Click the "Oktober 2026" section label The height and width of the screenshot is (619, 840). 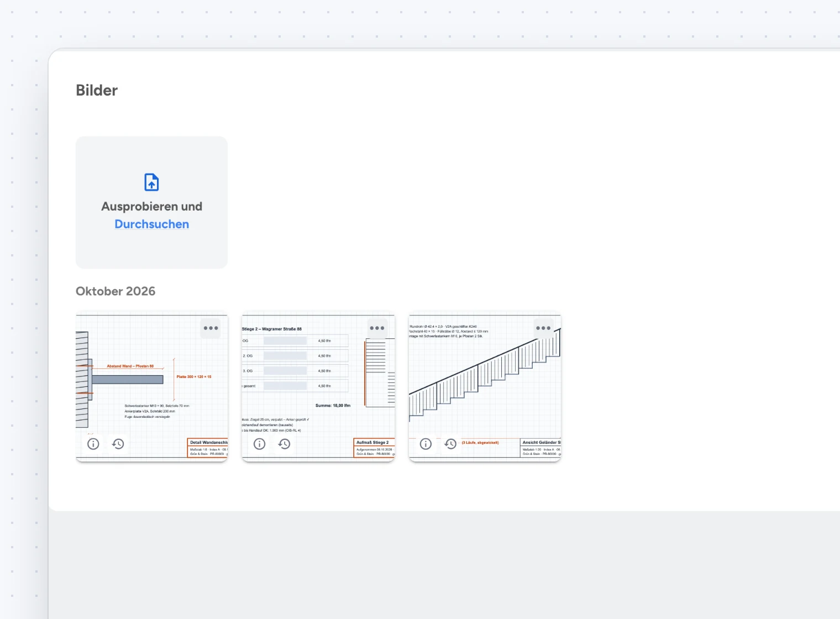pyautogui.click(x=116, y=291)
